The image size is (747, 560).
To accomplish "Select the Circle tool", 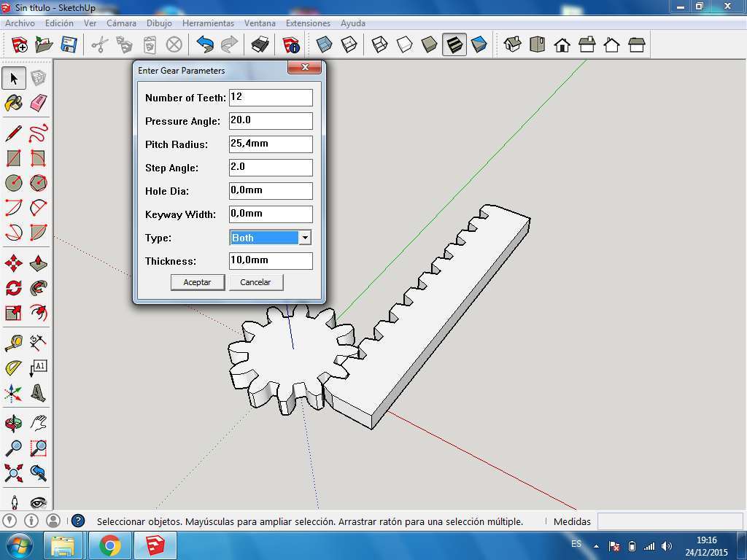I will [x=14, y=183].
